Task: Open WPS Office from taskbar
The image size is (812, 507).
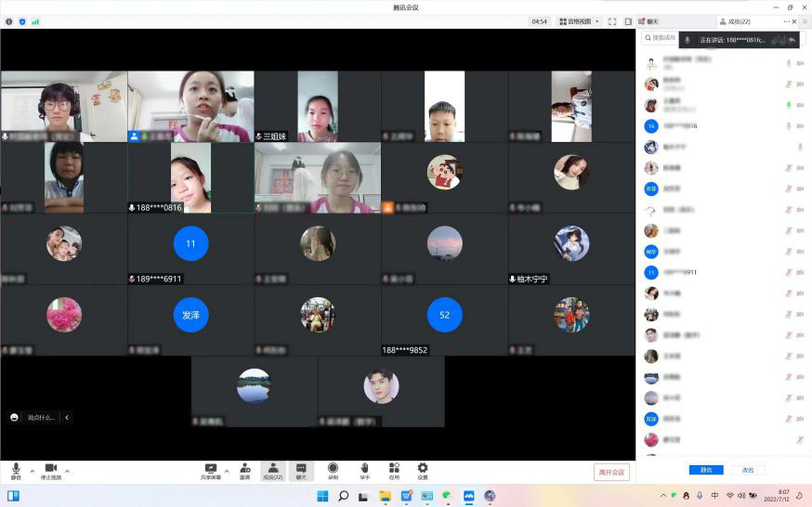Action: click(x=407, y=496)
